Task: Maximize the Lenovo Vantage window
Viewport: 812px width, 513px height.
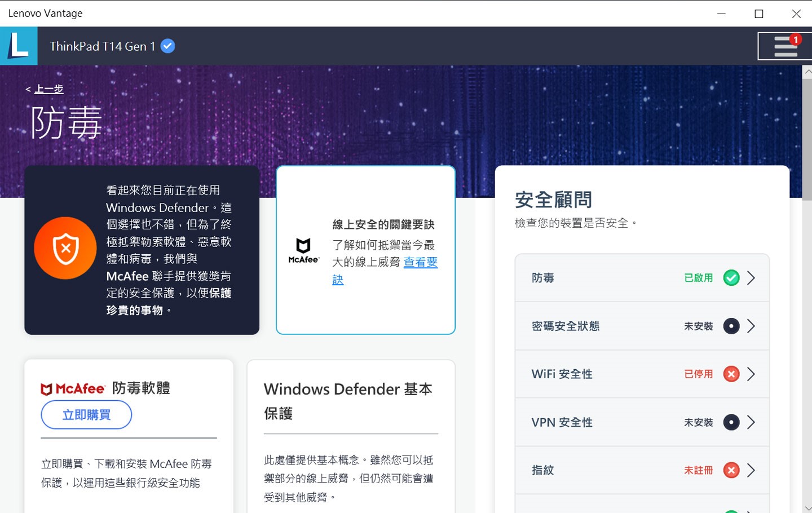Action: [759, 14]
